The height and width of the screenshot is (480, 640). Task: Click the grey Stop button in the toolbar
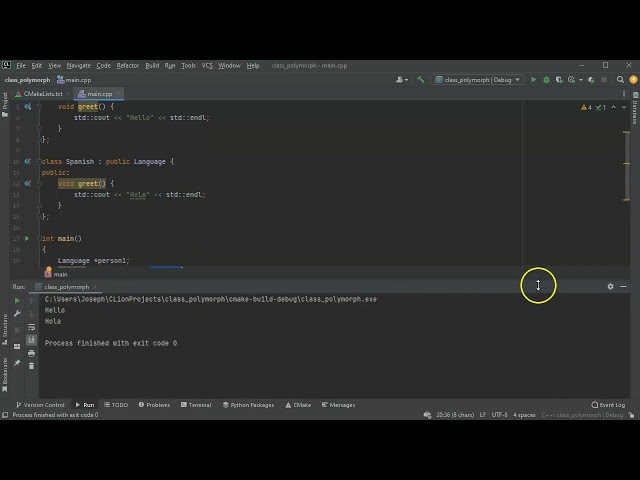pyautogui.click(x=604, y=80)
